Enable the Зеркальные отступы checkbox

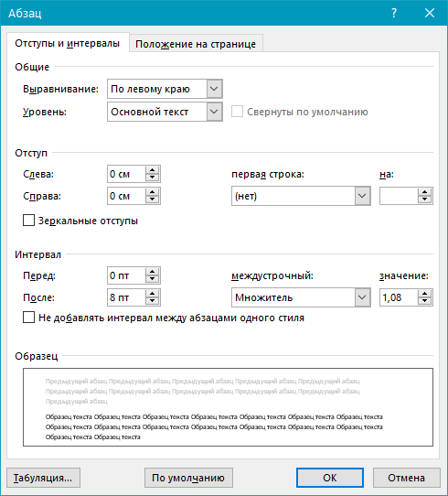click(28, 221)
